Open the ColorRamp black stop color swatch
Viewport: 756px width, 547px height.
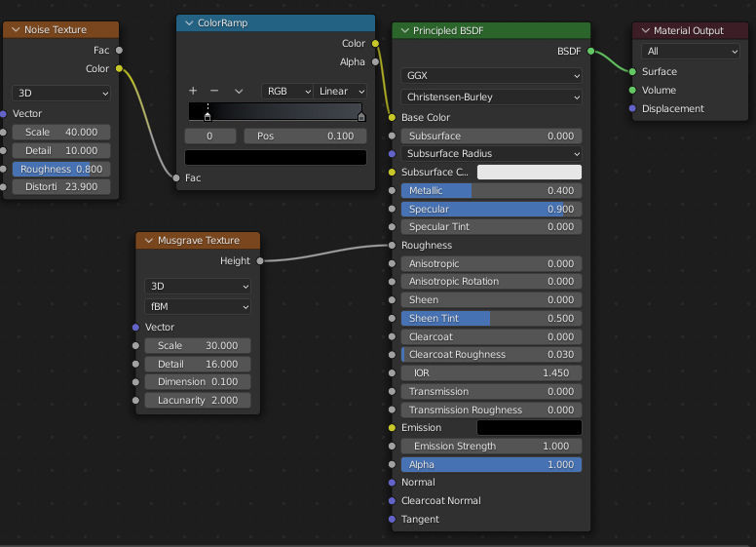click(276, 158)
